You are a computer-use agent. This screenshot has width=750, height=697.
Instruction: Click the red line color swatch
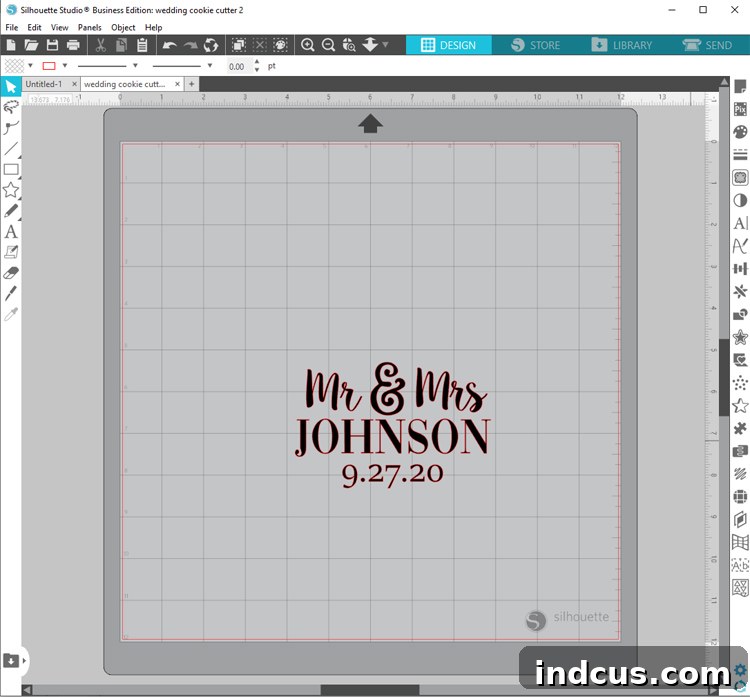click(x=49, y=66)
